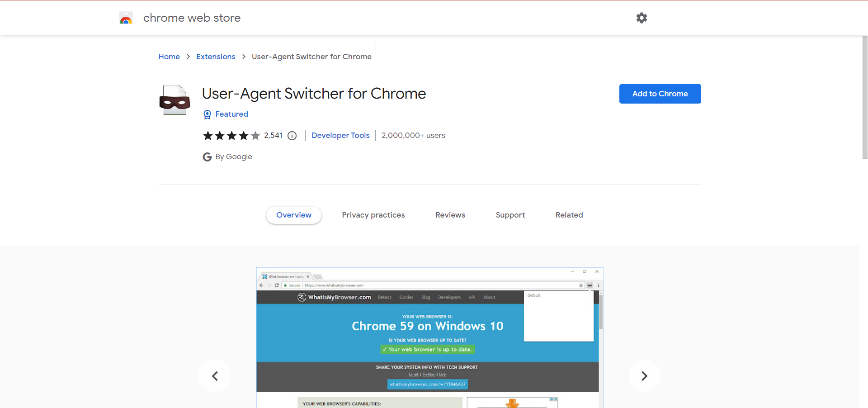Click the Google G logo
The image size is (868, 408).
coord(207,157)
